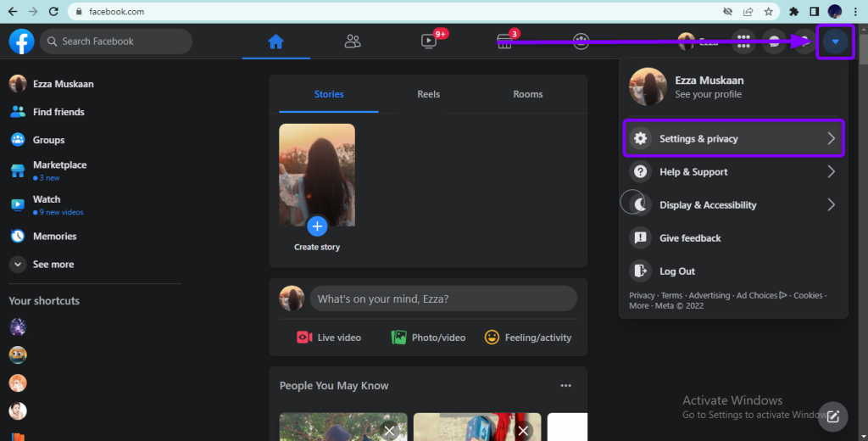Click the Live video button
Screen dimensions: 868x441
pyautogui.click(x=329, y=338)
